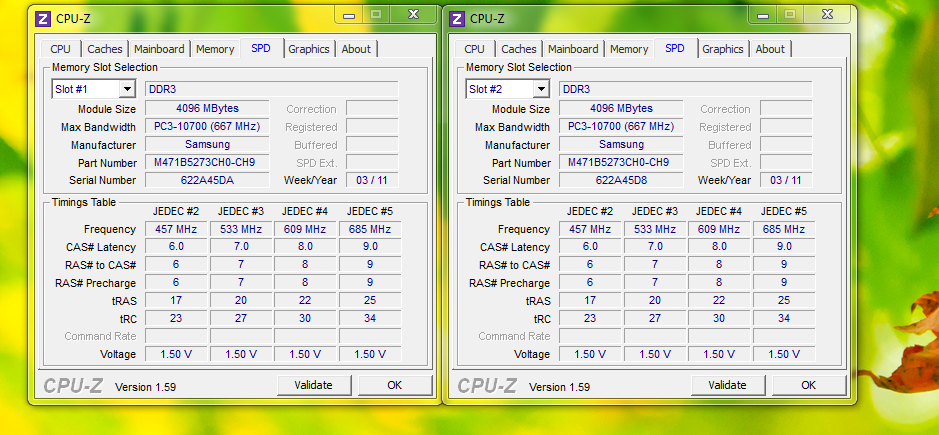Click empty Correction field in left window
This screenshot has width=939, height=435.
pos(372,108)
